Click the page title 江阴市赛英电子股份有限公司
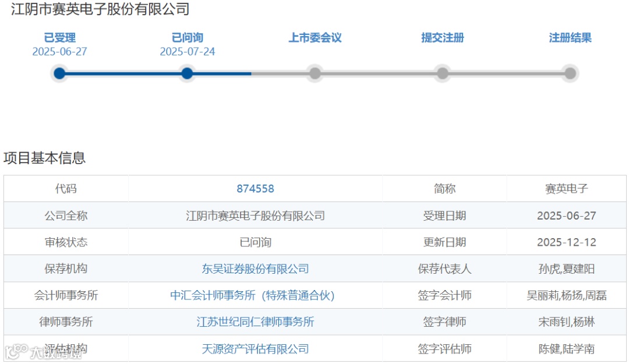 pyautogui.click(x=100, y=9)
